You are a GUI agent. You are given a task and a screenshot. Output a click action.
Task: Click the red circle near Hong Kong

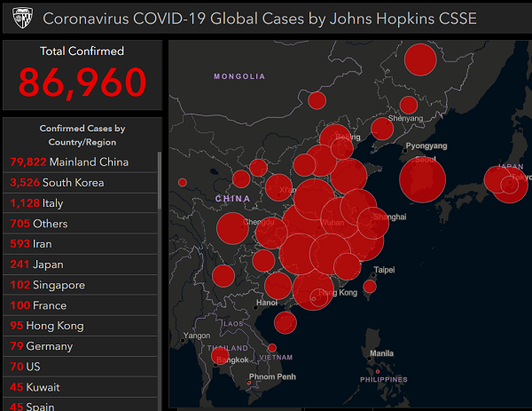[x=312, y=289]
